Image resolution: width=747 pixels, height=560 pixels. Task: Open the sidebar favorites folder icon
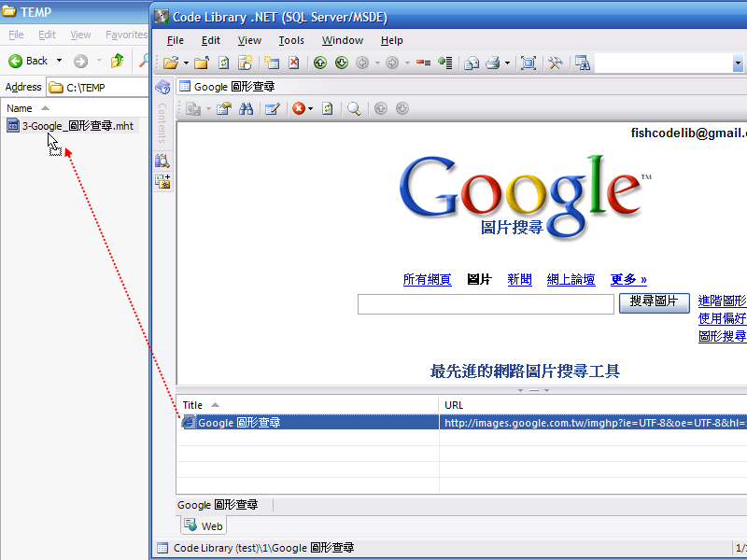click(162, 181)
